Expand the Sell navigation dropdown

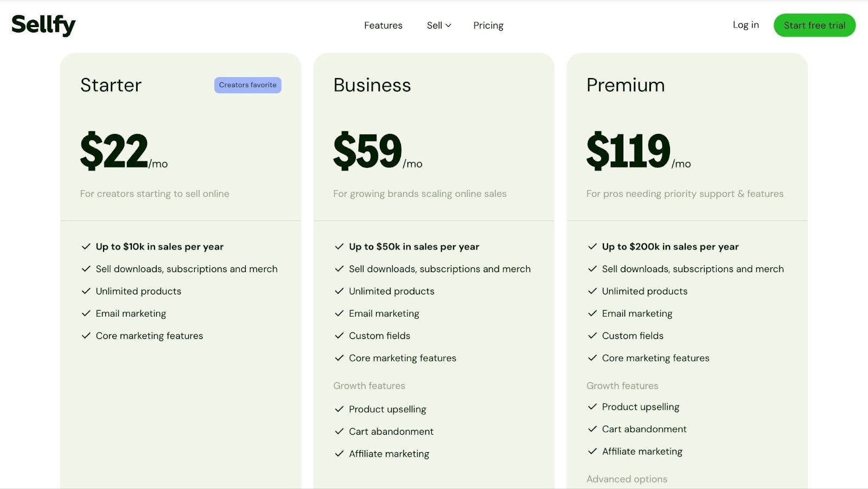point(438,25)
